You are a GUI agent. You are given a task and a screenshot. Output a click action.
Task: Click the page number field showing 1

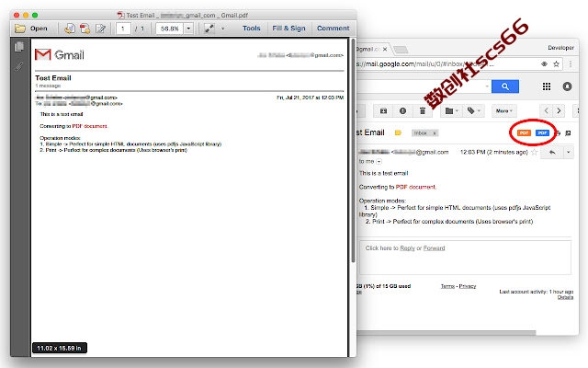[x=123, y=29]
